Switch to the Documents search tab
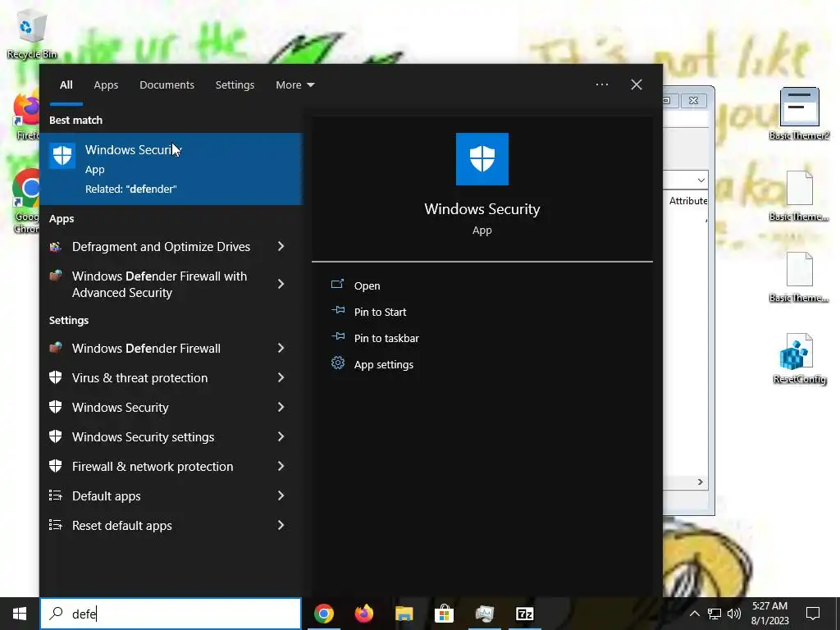 (167, 84)
